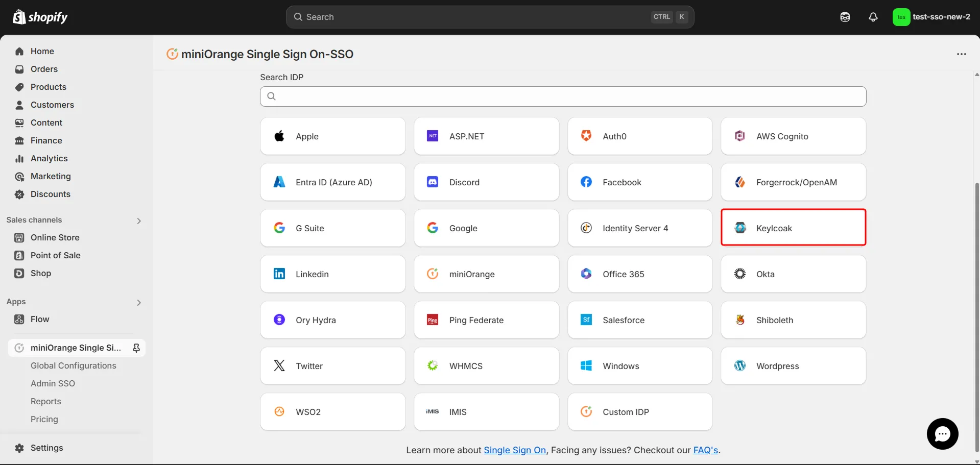The image size is (980, 465).
Task: Select the WSO2 provider card
Action: pos(332,412)
